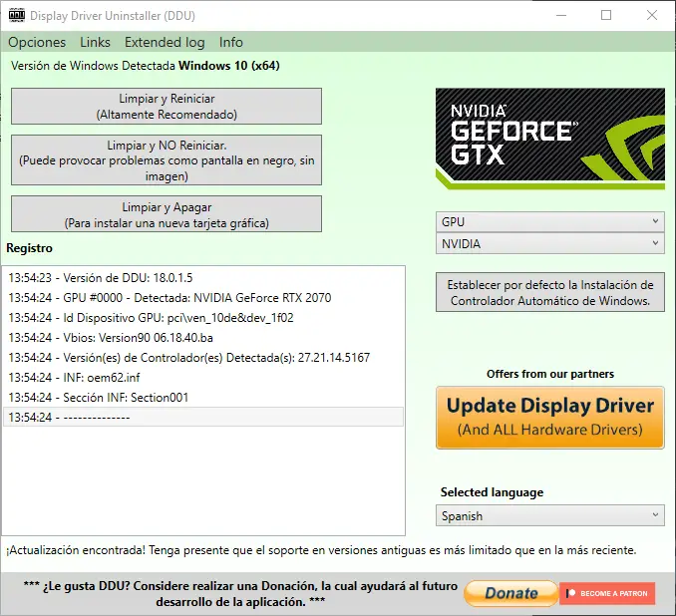Screen dimensions: 676x616
Task: Select log row 'Sección INF: Section001'
Action: click(x=203, y=398)
